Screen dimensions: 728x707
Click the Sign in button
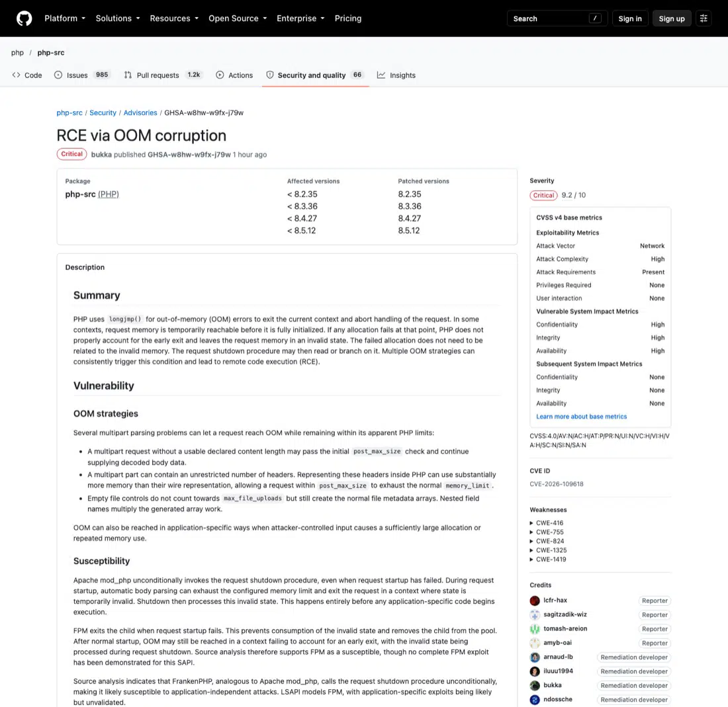(x=629, y=19)
